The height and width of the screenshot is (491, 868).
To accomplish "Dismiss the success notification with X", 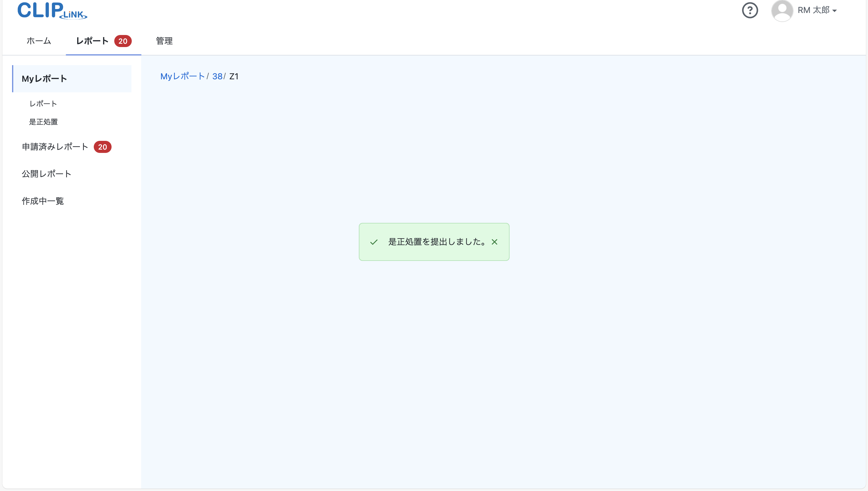I will click(x=494, y=242).
